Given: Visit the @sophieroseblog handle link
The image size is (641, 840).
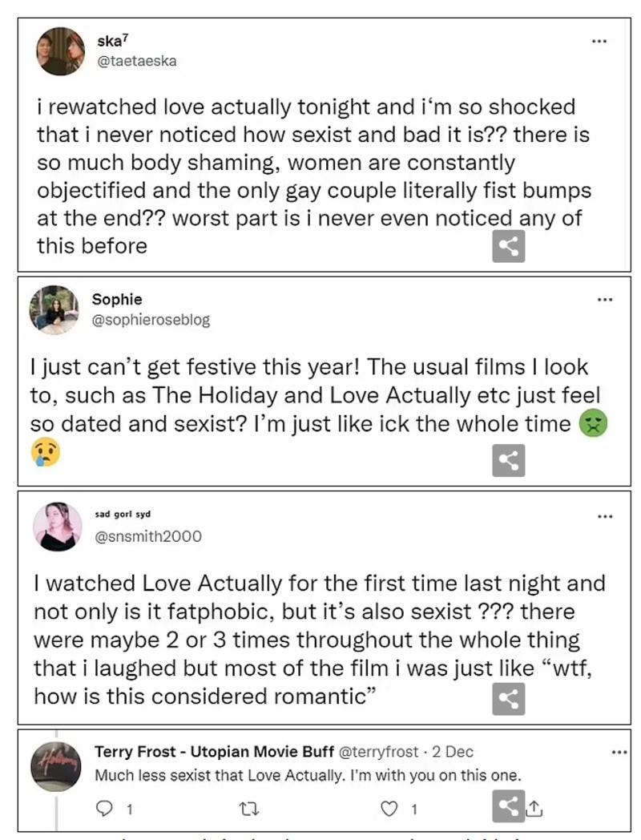Looking at the screenshot, I should pos(151,320).
